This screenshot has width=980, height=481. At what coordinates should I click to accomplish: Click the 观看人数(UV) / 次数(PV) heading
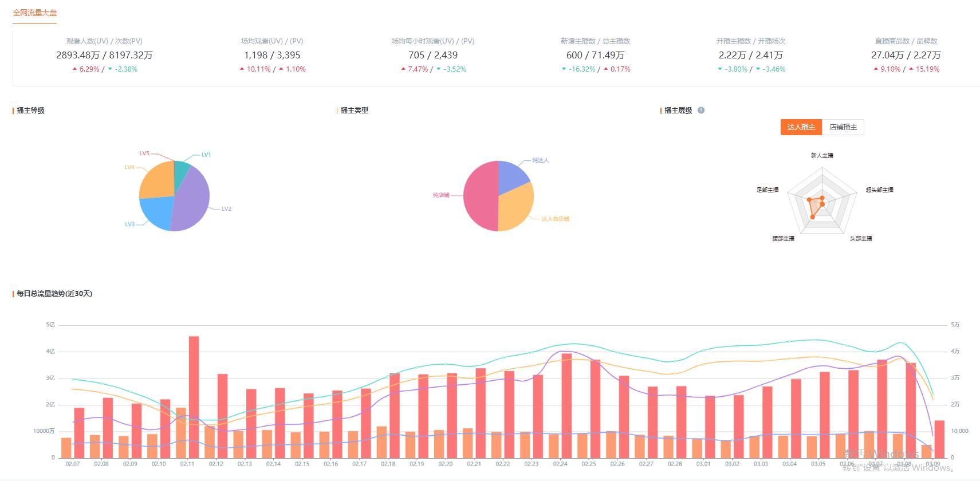(x=104, y=41)
